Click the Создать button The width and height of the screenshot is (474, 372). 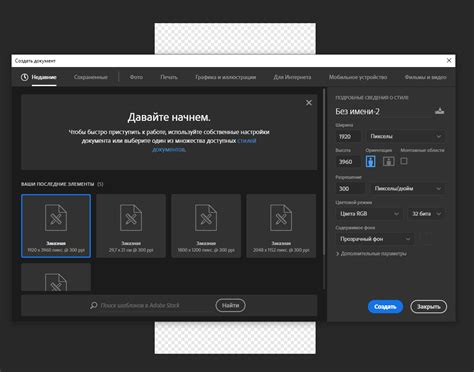pyautogui.click(x=385, y=307)
